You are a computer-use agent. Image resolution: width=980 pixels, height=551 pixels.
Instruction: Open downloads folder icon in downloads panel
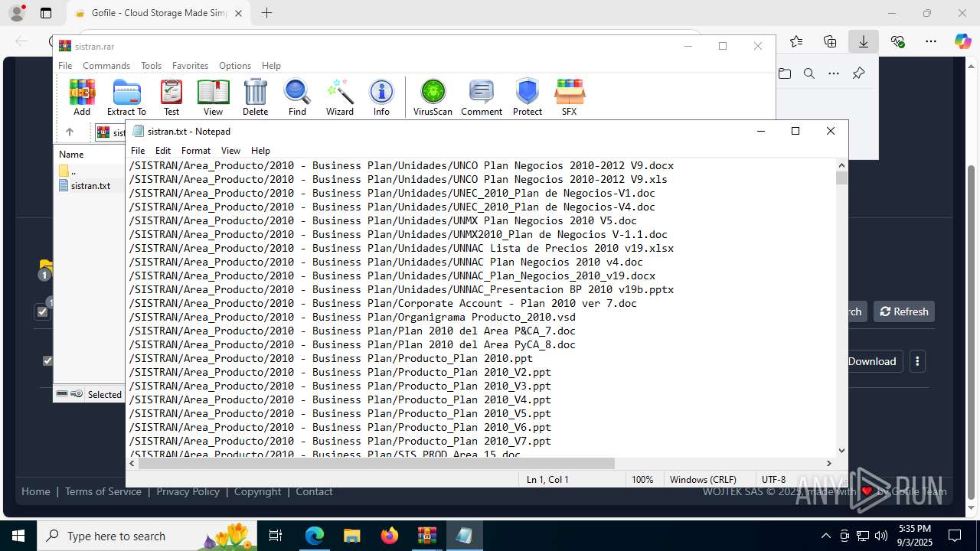pyautogui.click(x=785, y=73)
